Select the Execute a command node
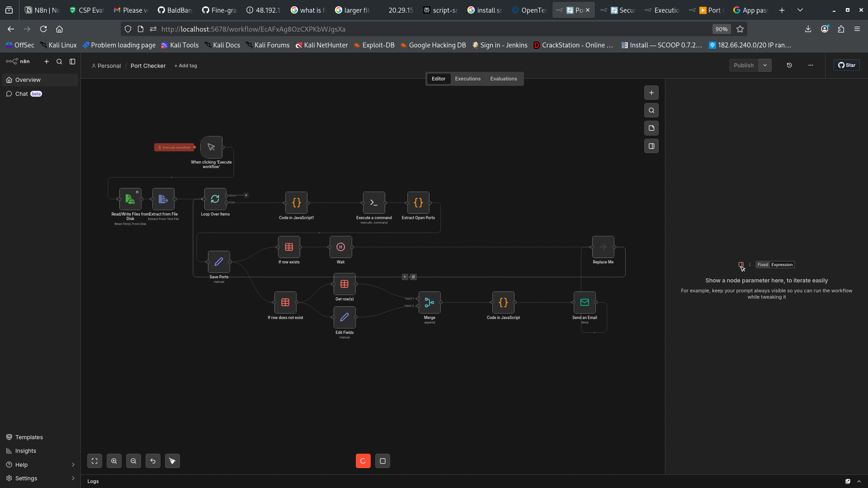The width and height of the screenshot is (868, 488). point(374,203)
